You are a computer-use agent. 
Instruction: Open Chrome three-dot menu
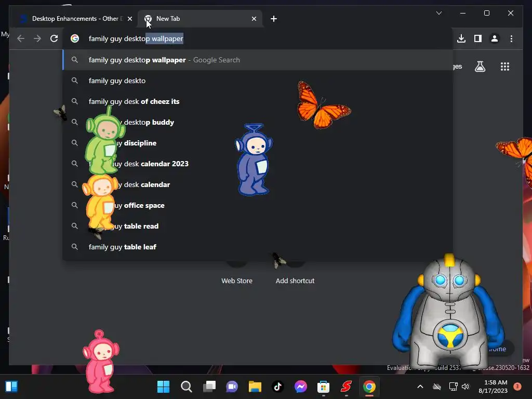pos(511,38)
